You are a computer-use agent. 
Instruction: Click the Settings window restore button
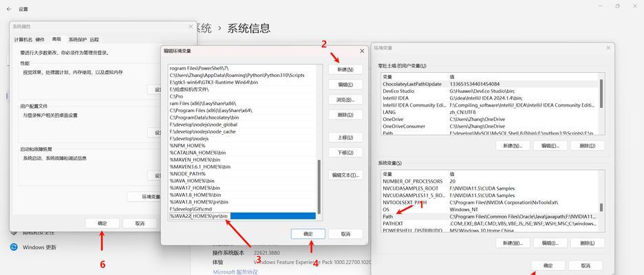[x=617, y=6]
